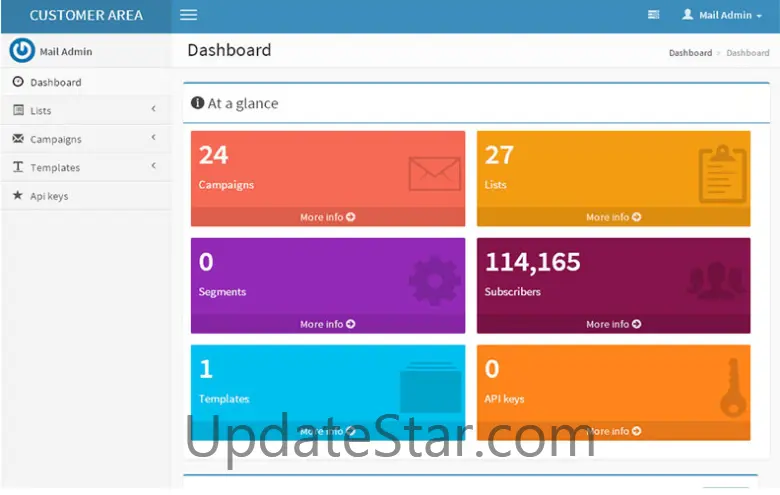Screen dimensions: 780x495
Task: Click the blue power logo in sidebar
Action: pos(22,50)
